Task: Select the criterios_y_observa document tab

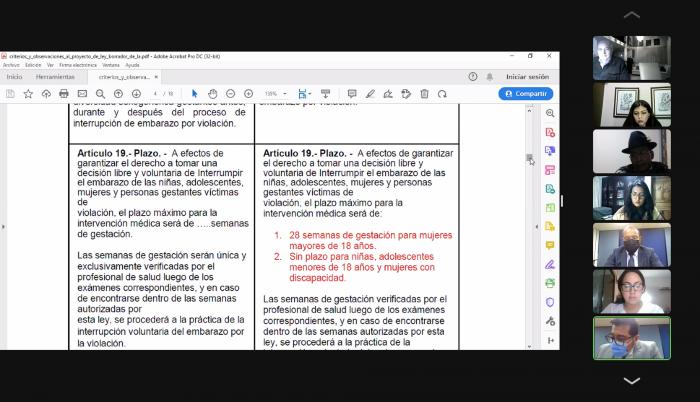Action: (x=124, y=77)
